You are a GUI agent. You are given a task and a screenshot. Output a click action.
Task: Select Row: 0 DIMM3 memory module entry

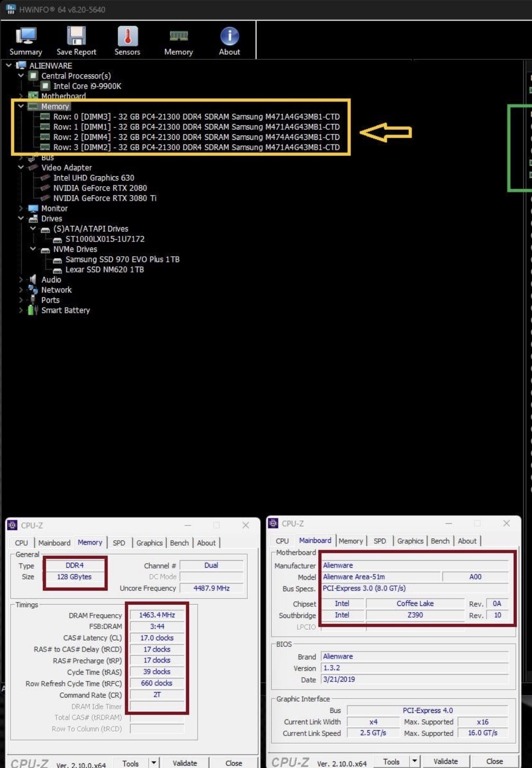tap(196, 117)
